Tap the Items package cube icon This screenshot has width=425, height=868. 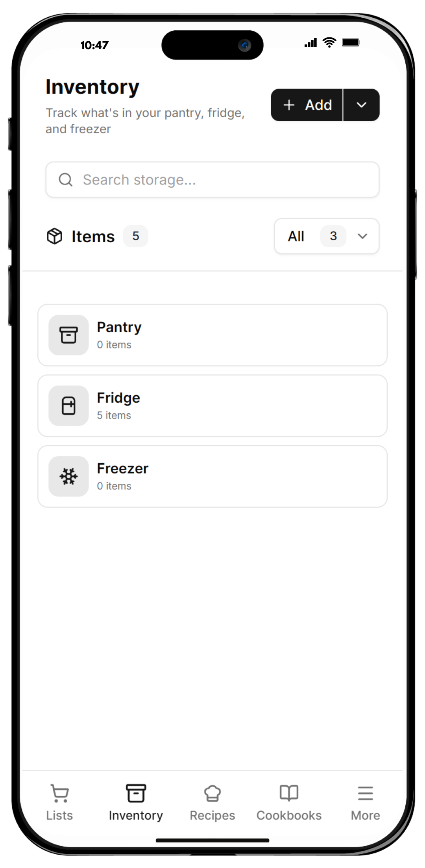(55, 236)
